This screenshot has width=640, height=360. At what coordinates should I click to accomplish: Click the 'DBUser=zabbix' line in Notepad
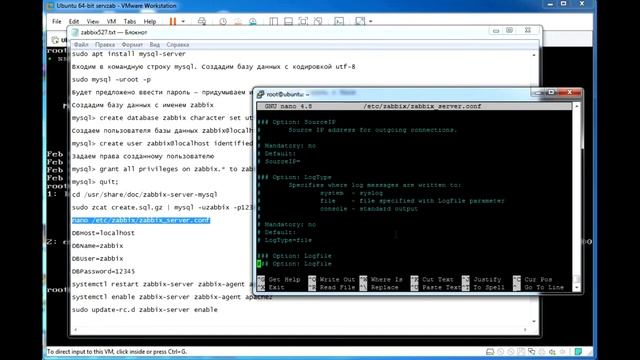pyautogui.click(x=98, y=258)
